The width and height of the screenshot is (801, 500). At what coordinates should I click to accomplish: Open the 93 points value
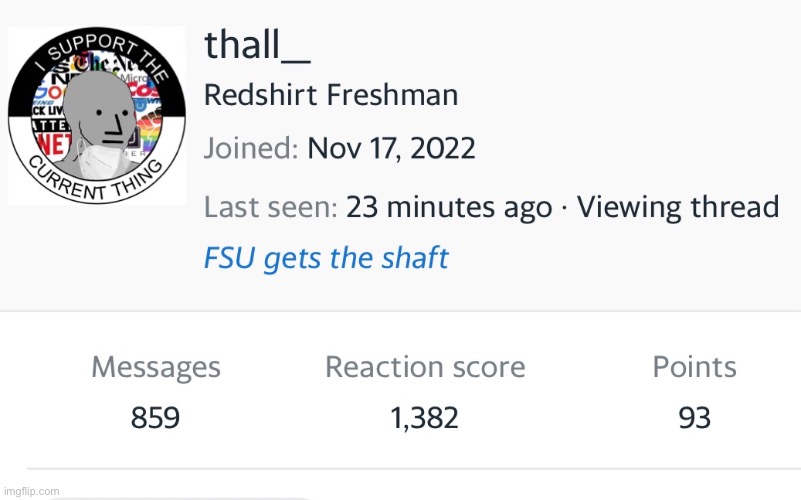pos(694,417)
